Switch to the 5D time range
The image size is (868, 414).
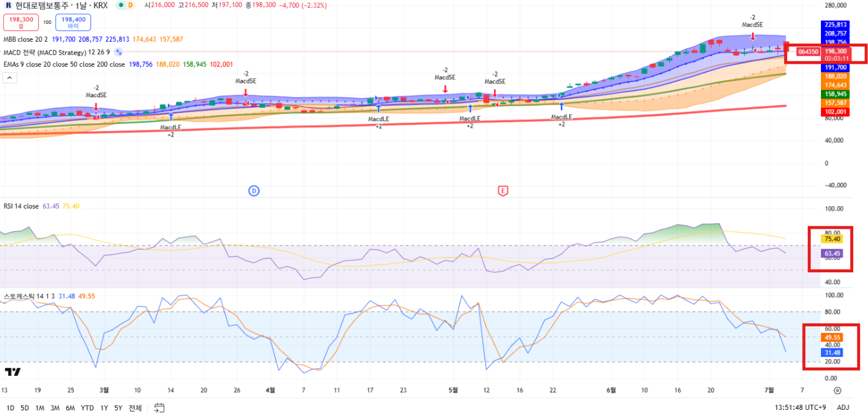(x=24, y=408)
